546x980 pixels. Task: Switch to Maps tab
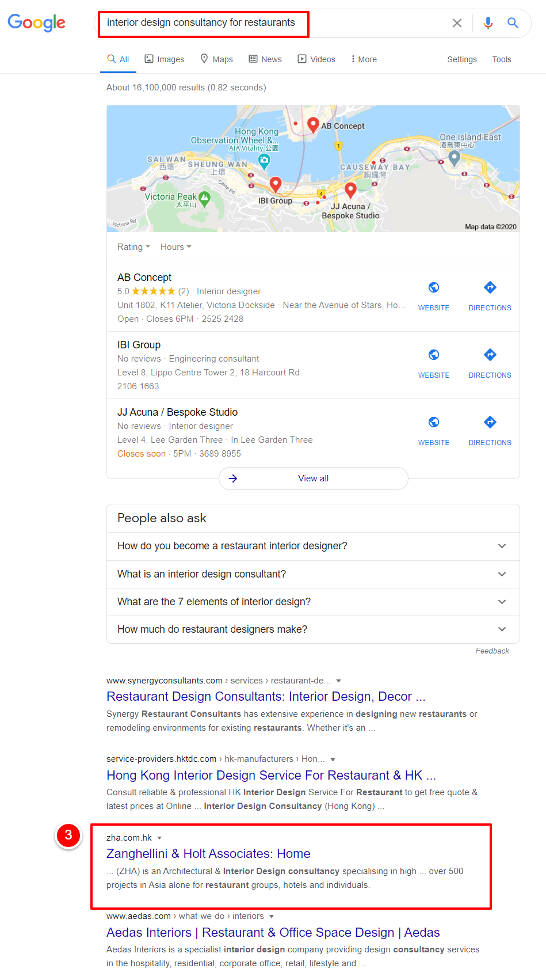tap(216, 59)
